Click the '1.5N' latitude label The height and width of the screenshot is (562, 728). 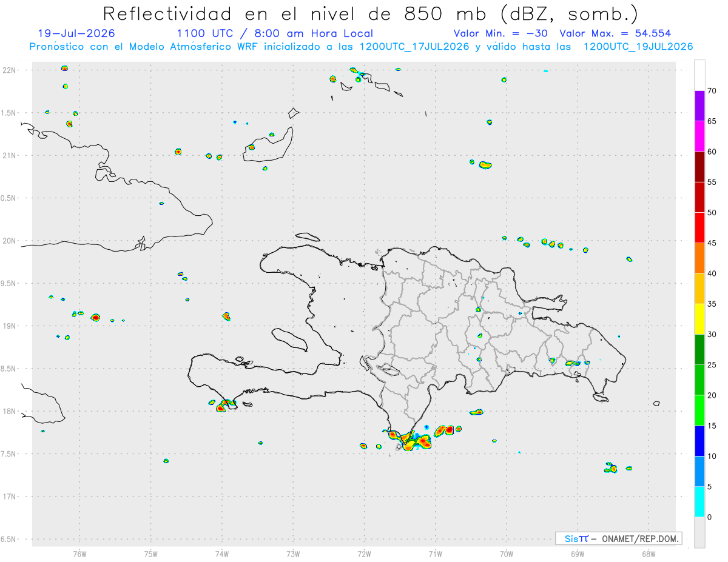[x=9, y=113]
